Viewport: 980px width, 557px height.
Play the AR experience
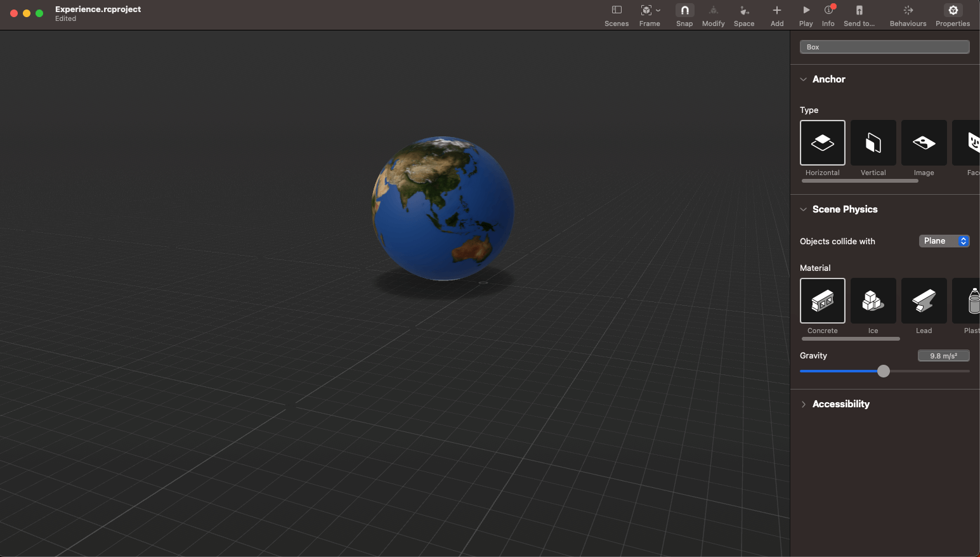pos(806,10)
